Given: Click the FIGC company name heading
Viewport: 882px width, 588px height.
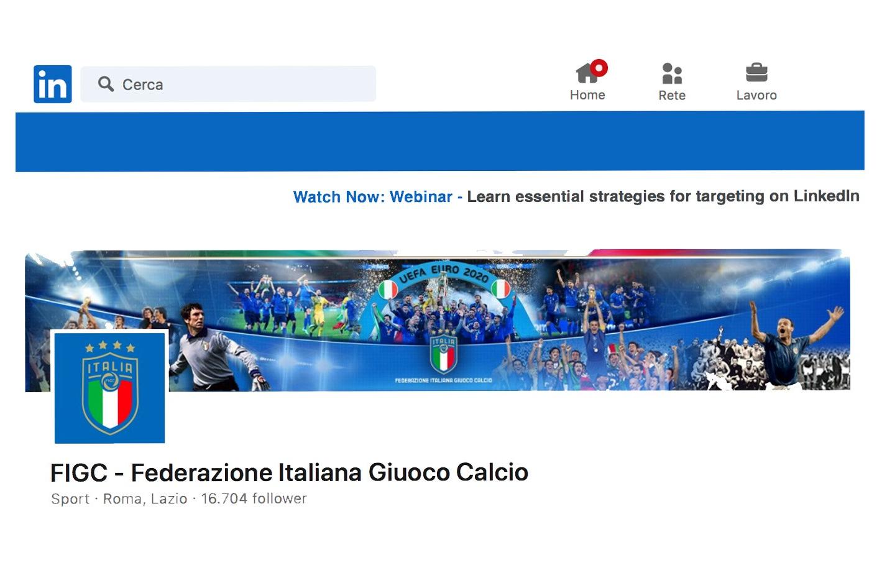Looking at the screenshot, I should click(x=289, y=472).
